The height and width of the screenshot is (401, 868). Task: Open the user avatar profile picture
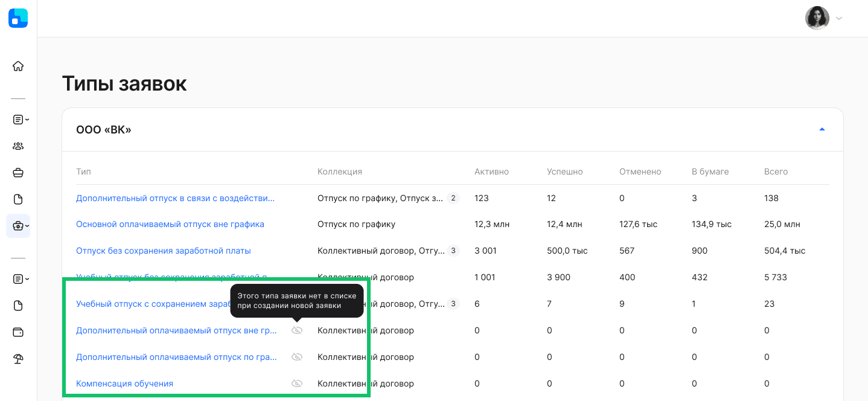coord(817,18)
